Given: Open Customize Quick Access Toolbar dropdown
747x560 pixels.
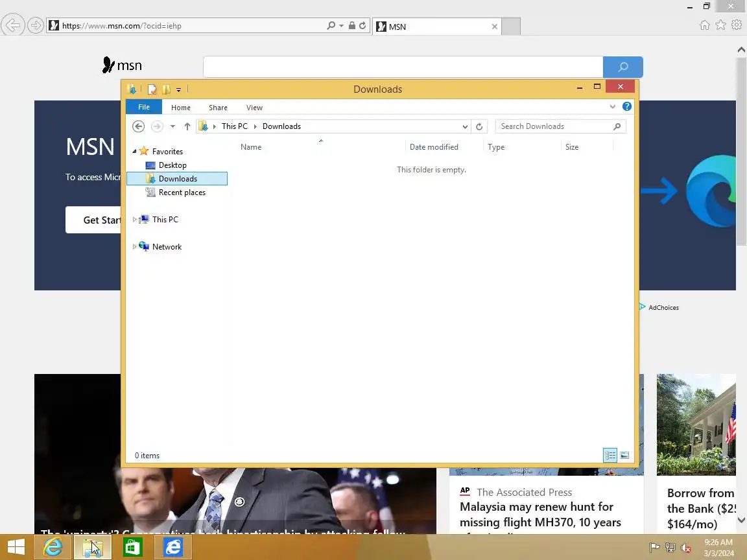Looking at the screenshot, I should [179, 89].
